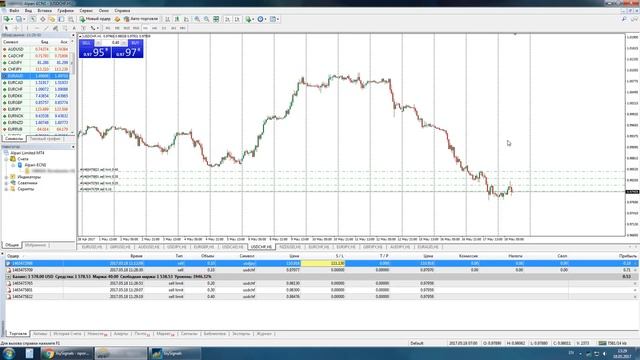Image resolution: width=640 pixels, height=360 pixels.
Task: Open the История Счета terminal tab
Action: pyautogui.click(x=67, y=334)
